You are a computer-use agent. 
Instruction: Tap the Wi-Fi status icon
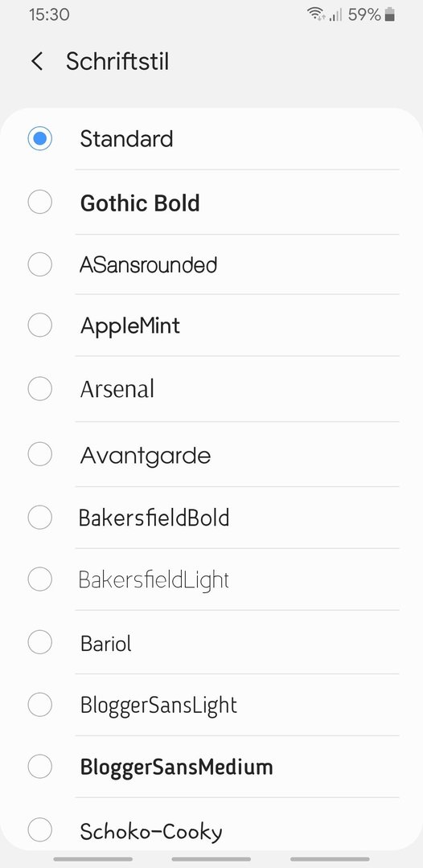click(316, 14)
